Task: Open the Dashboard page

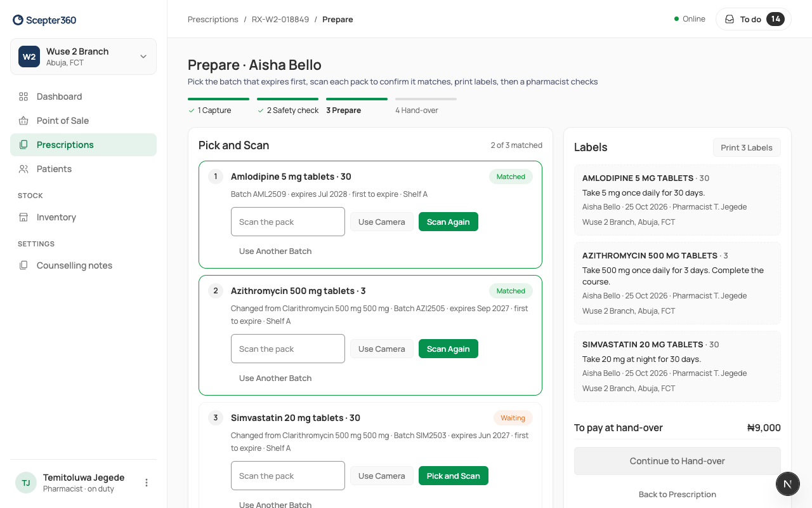Action: pos(83,97)
